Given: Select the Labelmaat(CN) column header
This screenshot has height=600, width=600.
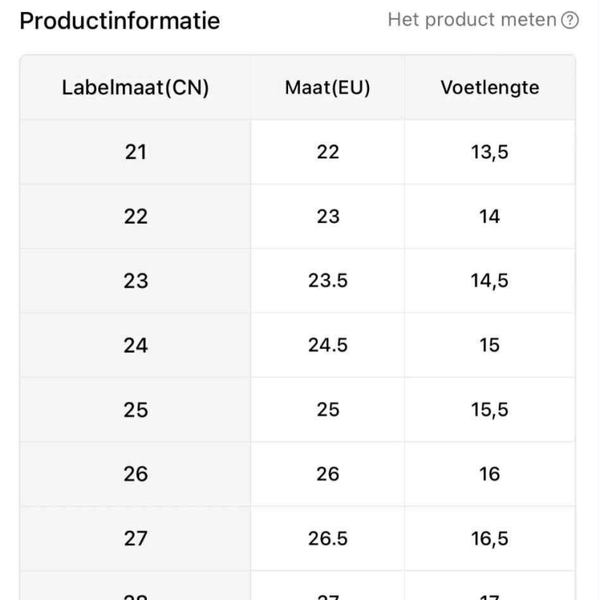Looking at the screenshot, I should click(x=135, y=87).
